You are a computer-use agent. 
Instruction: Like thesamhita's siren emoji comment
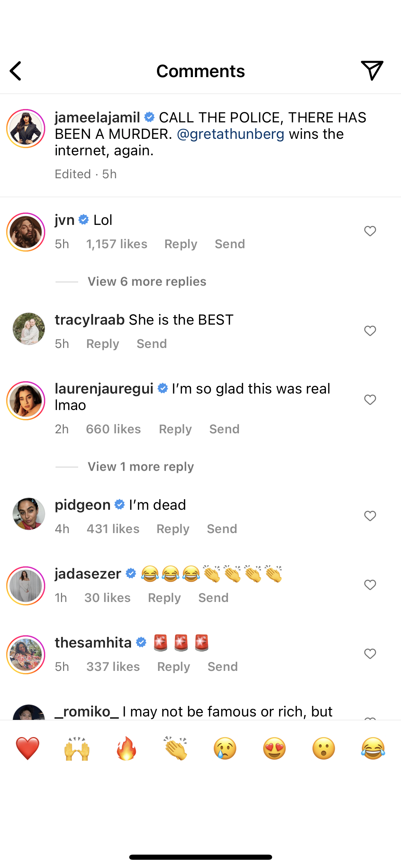coord(370,654)
